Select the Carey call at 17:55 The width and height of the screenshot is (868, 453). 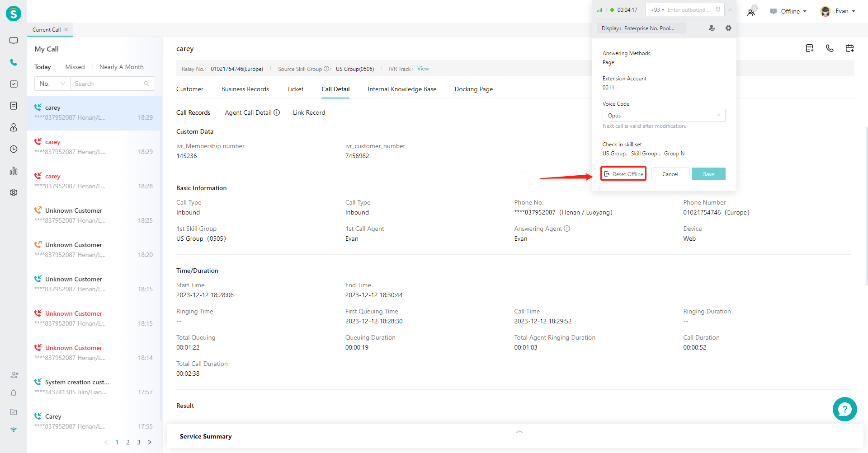(94, 421)
